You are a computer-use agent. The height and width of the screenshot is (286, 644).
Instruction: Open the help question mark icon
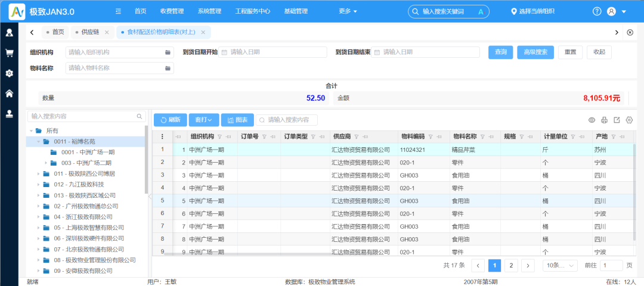(x=597, y=11)
